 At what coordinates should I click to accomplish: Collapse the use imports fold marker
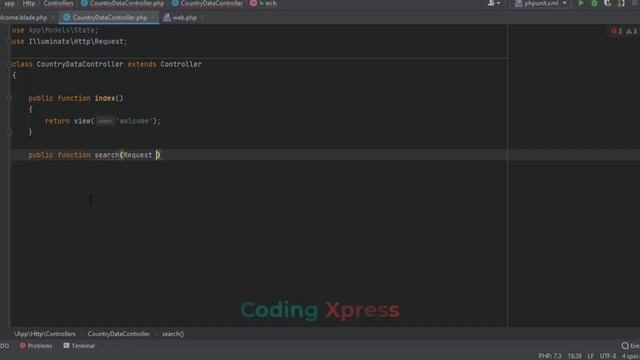coord(9,41)
